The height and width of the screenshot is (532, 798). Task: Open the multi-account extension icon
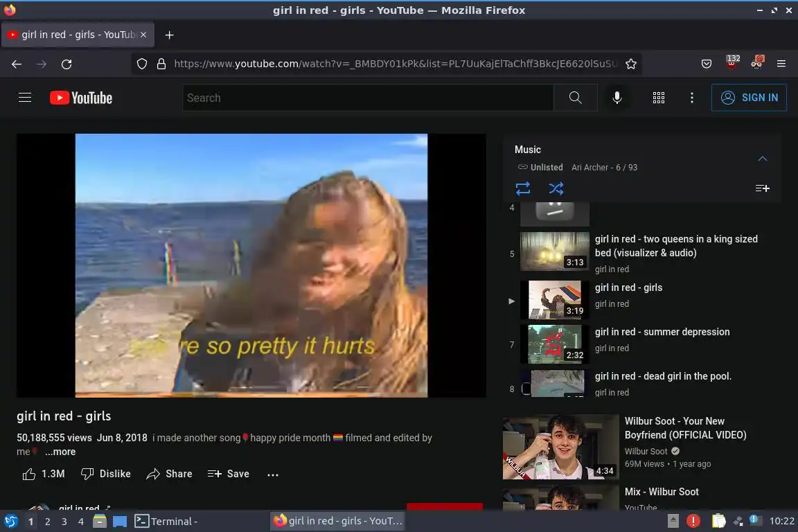[757, 62]
